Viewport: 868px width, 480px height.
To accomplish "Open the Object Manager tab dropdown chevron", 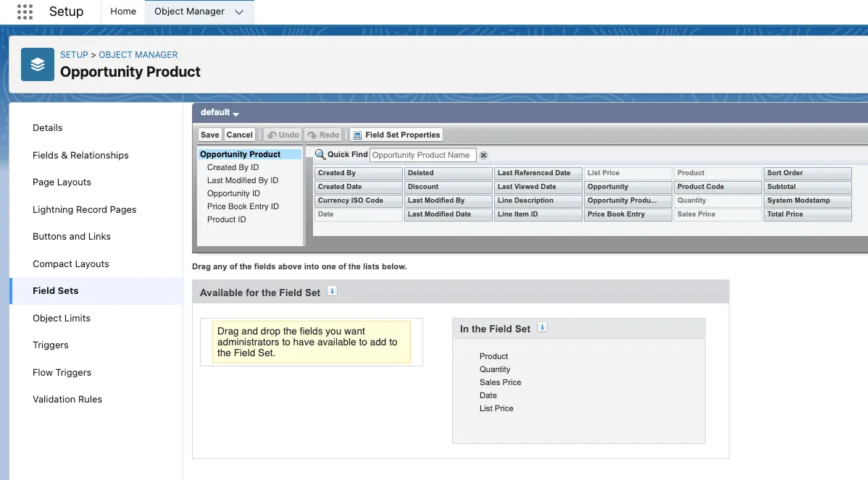I will coord(239,12).
